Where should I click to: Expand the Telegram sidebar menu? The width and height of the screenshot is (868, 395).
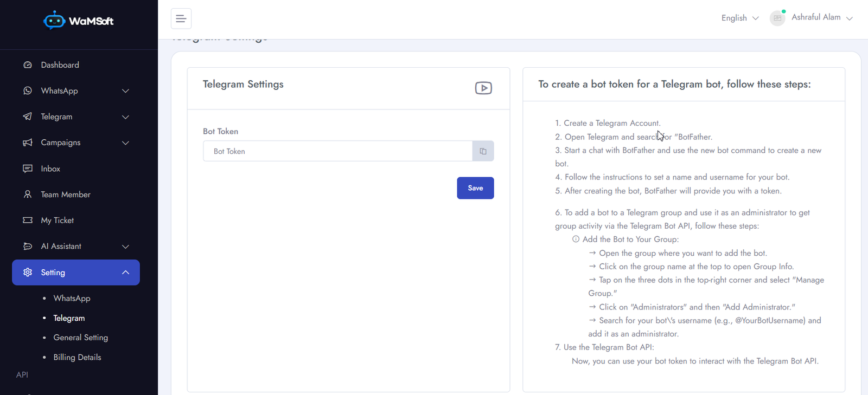click(76, 117)
